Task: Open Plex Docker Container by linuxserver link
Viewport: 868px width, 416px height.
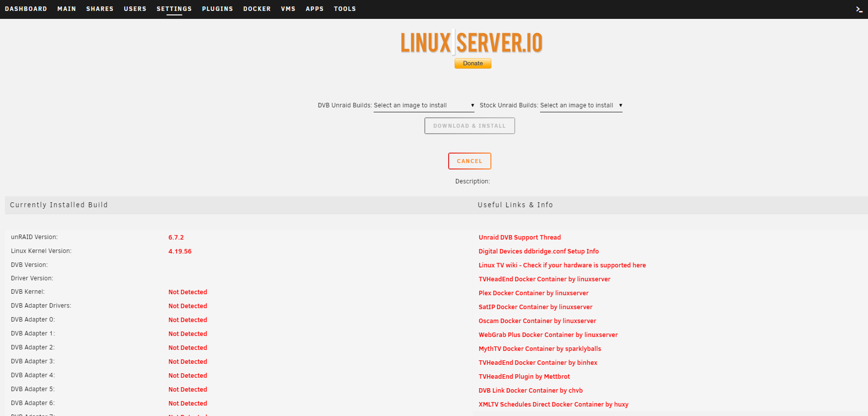Action: [534, 293]
